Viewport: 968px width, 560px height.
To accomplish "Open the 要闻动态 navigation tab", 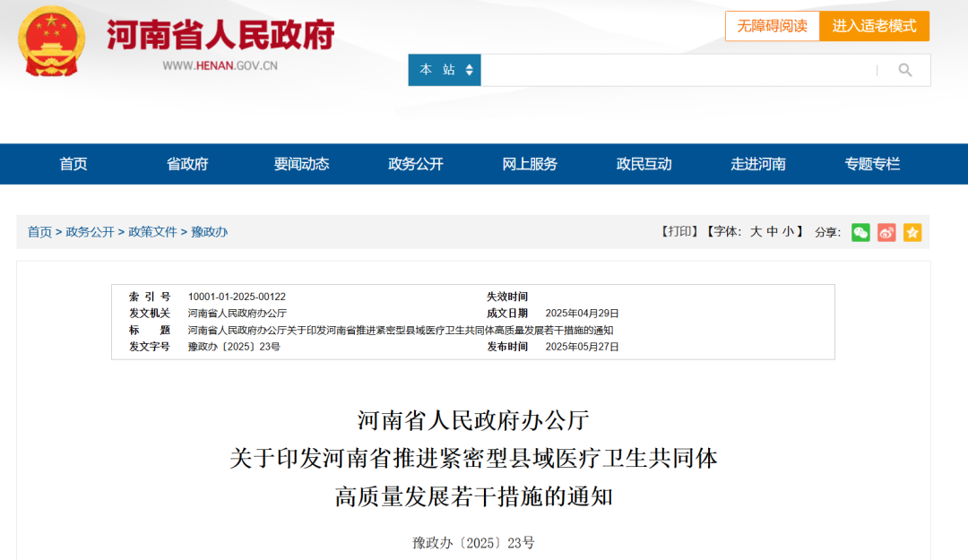I will [x=301, y=164].
